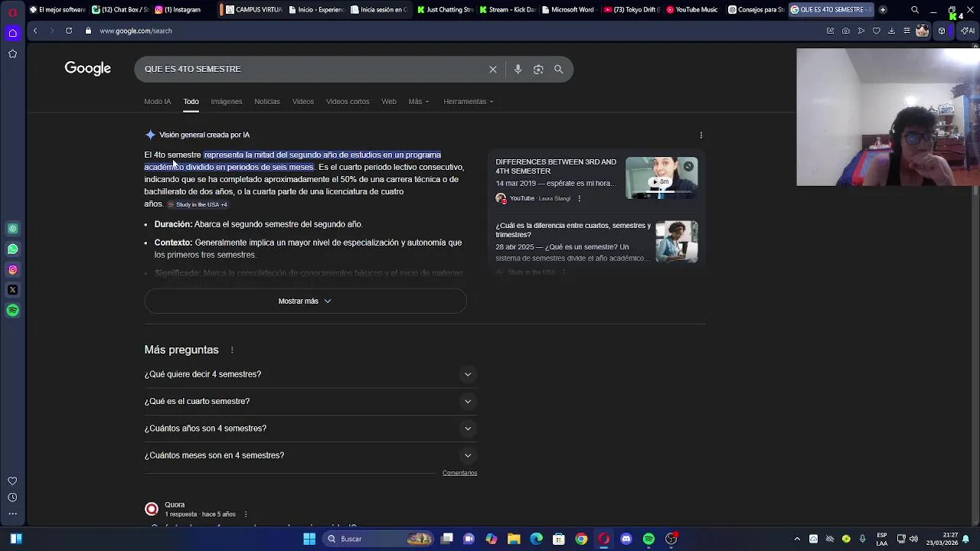Open the Más dropdown in search filters
Screen dimensions: 980x551
(419, 102)
